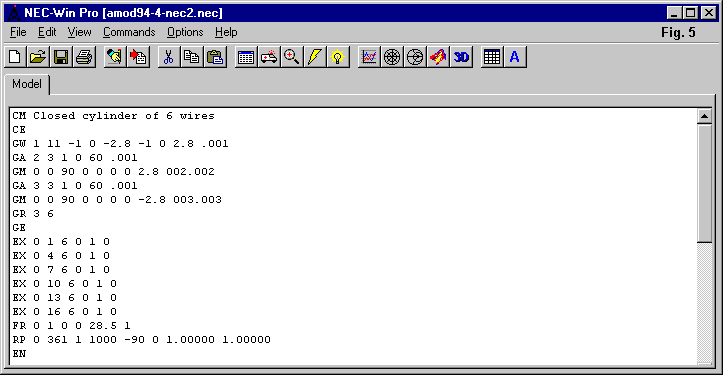Open the File menu
723x375 pixels.
tap(18, 32)
